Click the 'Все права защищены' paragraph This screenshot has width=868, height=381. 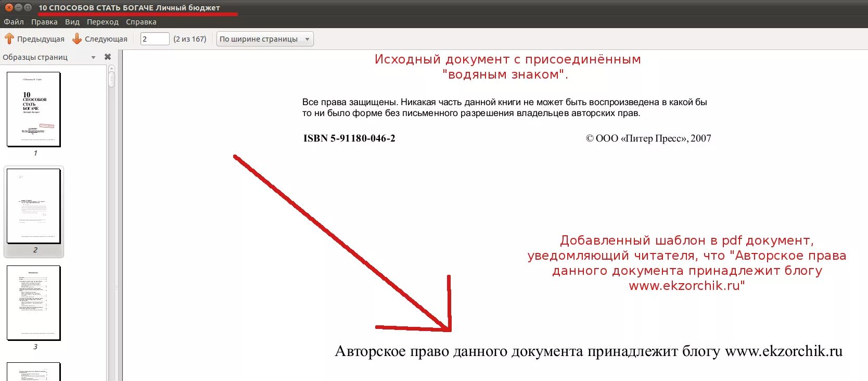tap(504, 108)
